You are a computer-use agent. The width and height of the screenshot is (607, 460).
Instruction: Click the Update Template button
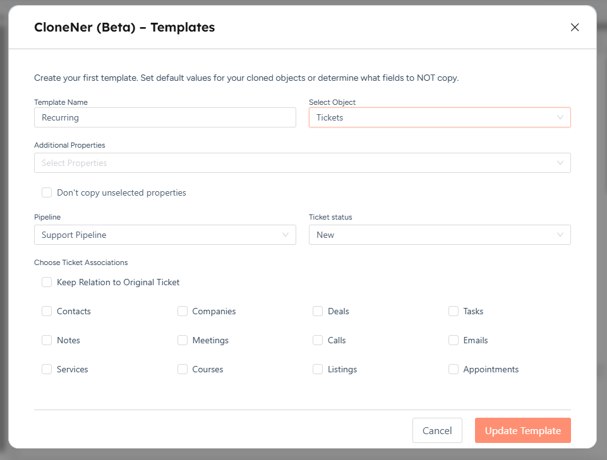tap(523, 430)
